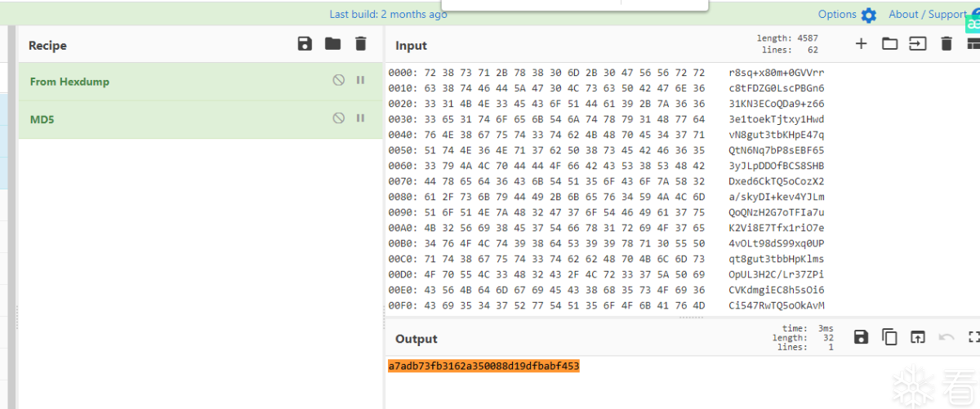Viewport: 980px width, 409px height.
Task: Select the MD5 hash output text
Action: (x=483, y=367)
